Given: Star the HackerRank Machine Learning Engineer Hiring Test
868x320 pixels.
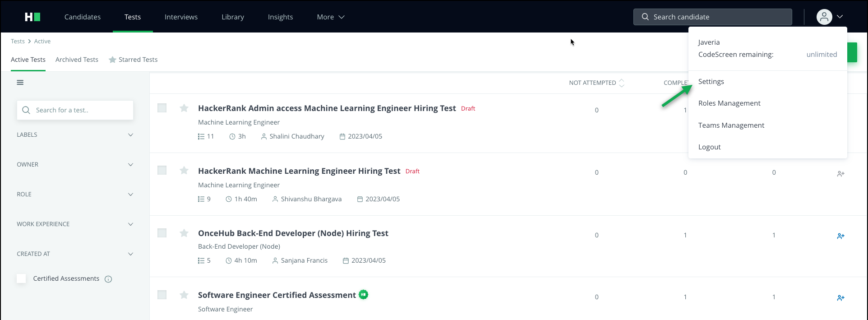Looking at the screenshot, I should (184, 170).
